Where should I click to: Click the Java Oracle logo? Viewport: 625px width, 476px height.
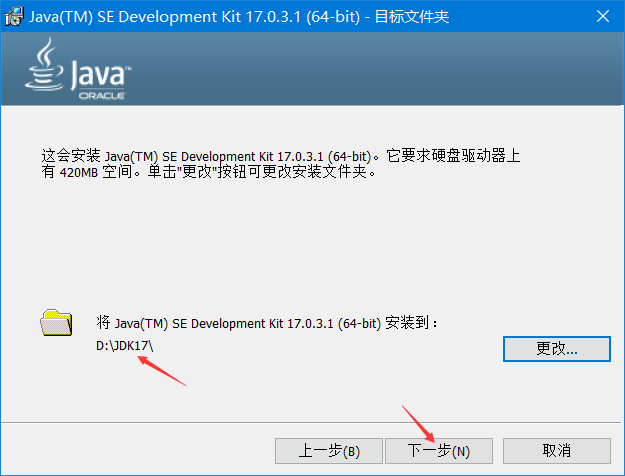pyautogui.click(x=78, y=69)
